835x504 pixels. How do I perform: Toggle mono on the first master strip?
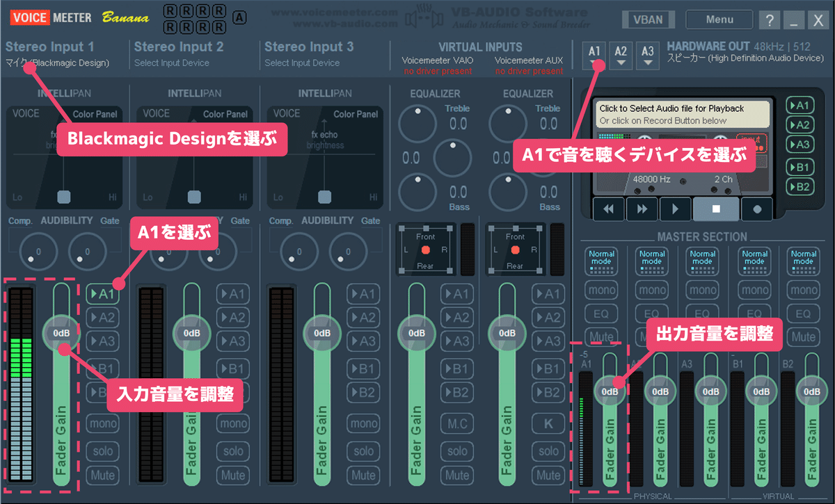click(601, 290)
